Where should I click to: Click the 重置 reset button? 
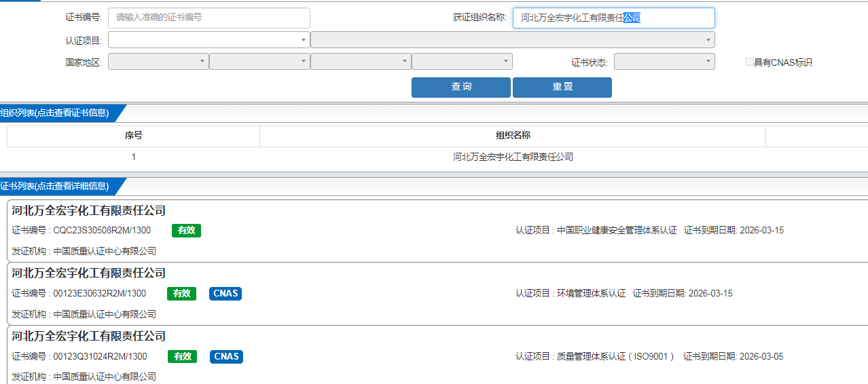(562, 87)
